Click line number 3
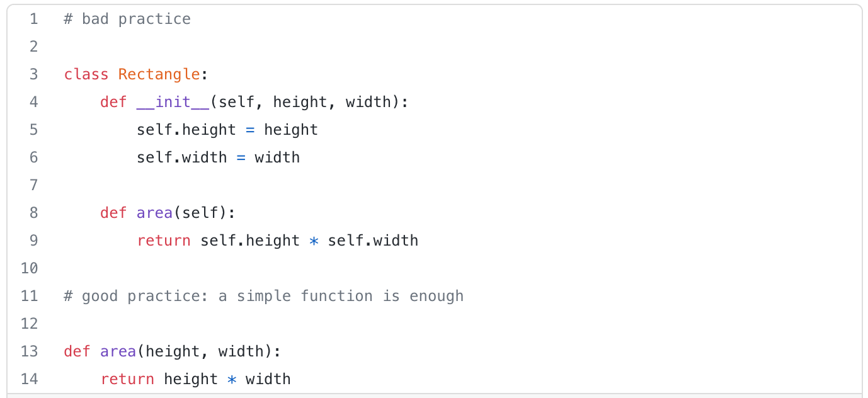The image size is (868, 398). [x=33, y=74]
